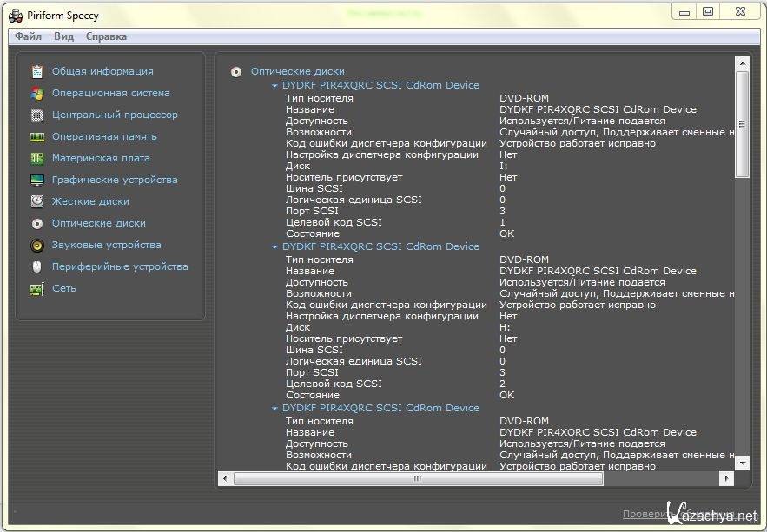Open the Файл menu
Viewport: 767px width, 532px height.
click(x=28, y=36)
